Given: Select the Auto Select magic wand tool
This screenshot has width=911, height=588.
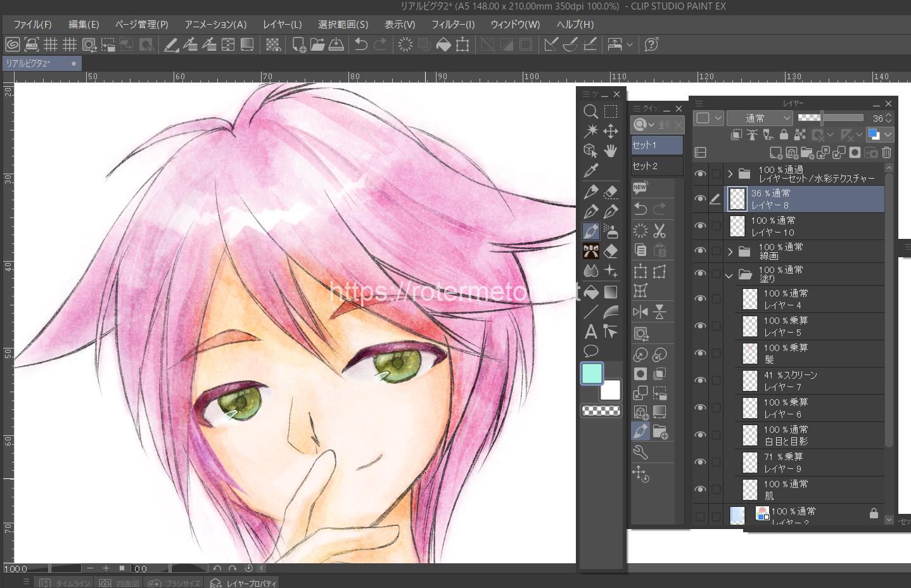Looking at the screenshot, I should tap(590, 131).
